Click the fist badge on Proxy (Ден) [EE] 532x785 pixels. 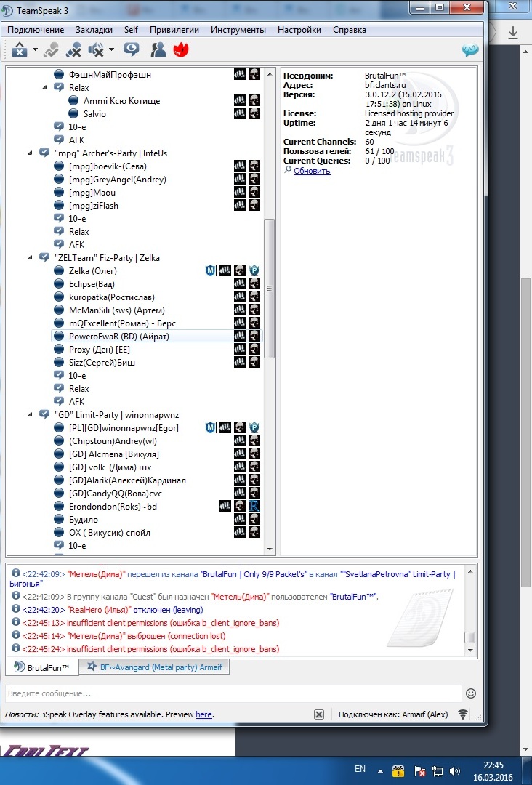(240, 349)
